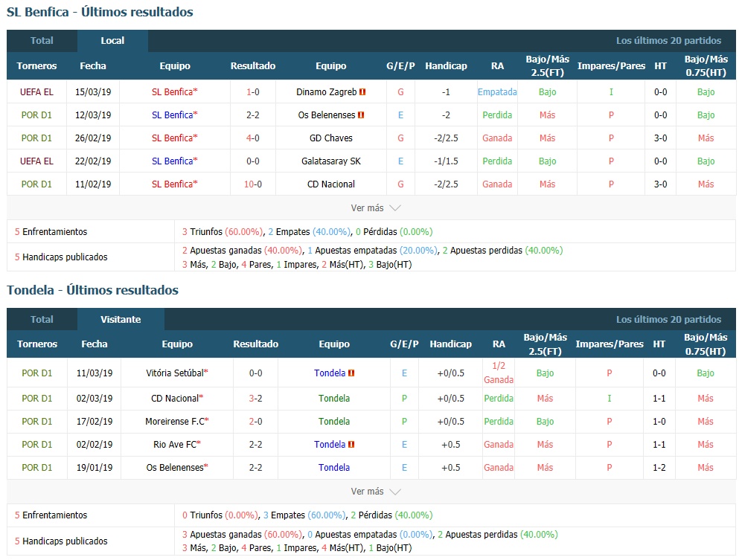Click SL Benfica - Últimos resultados heading
The width and height of the screenshot is (742, 560).
[100, 12]
